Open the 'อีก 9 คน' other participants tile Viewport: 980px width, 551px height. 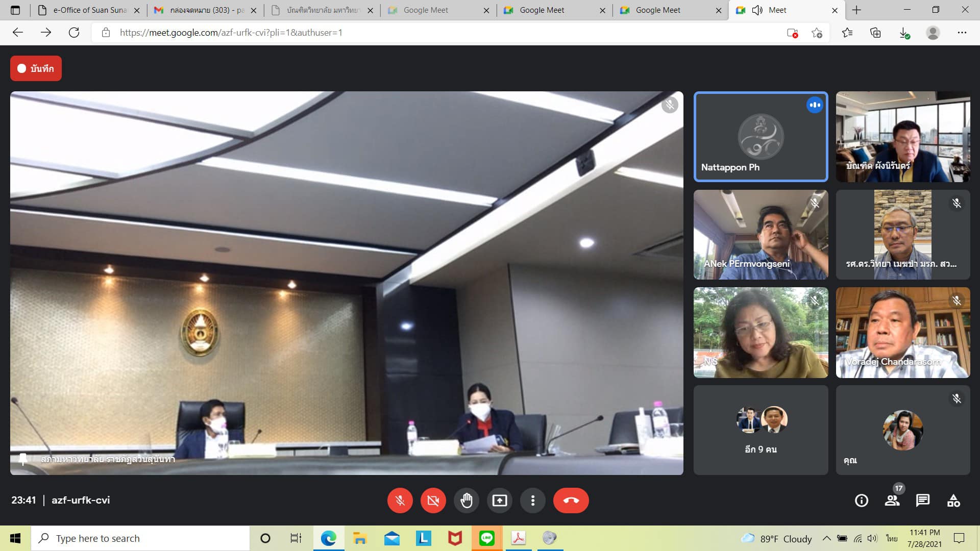click(x=761, y=430)
